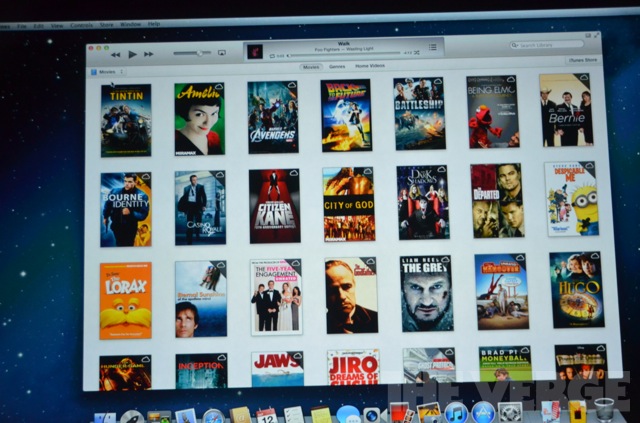The image size is (640, 423).
Task: Click the Play button in iTunes
Action: pos(132,54)
